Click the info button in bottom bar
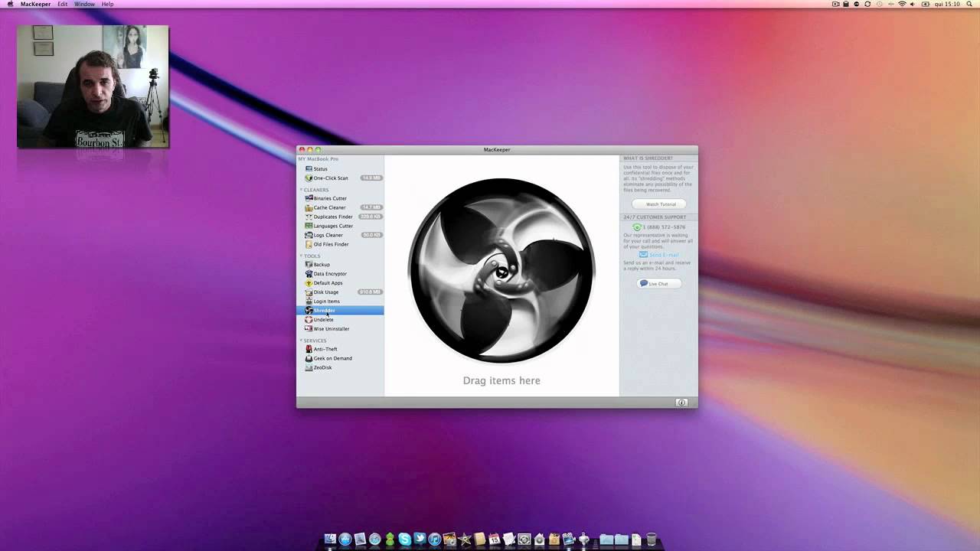The width and height of the screenshot is (980, 551). point(681,403)
